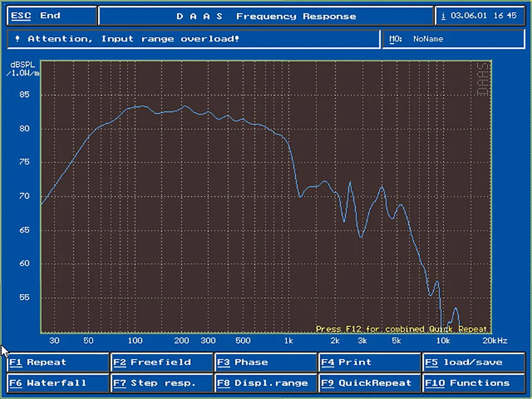532x399 pixels.
Task: Select the MO: NoName field
Action: tap(453, 39)
